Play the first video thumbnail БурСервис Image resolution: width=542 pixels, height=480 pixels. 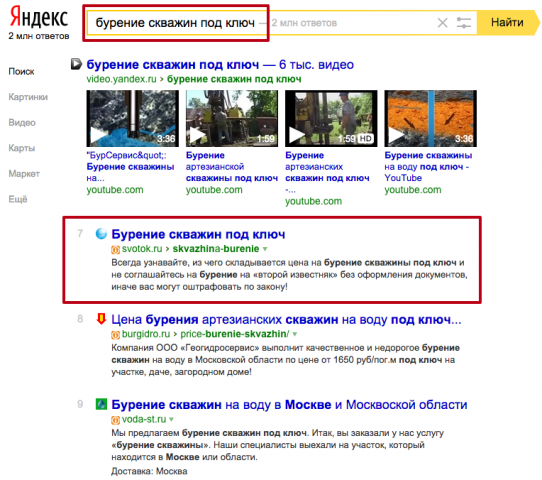click(x=133, y=119)
